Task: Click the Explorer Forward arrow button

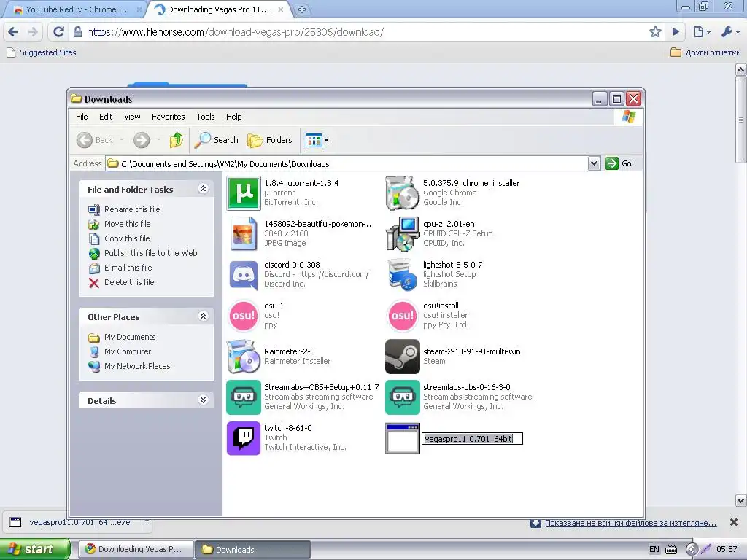Action: click(x=142, y=140)
